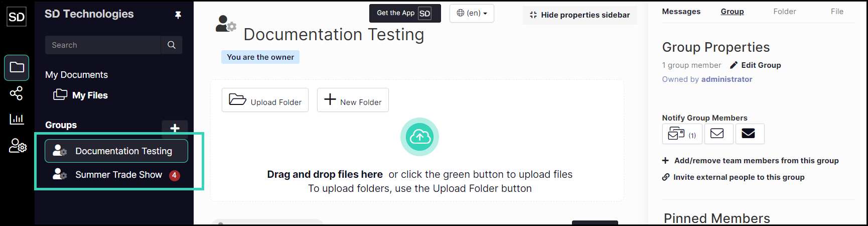Hide properties sidebar
The width and height of the screenshot is (868, 226).
[x=580, y=15]
